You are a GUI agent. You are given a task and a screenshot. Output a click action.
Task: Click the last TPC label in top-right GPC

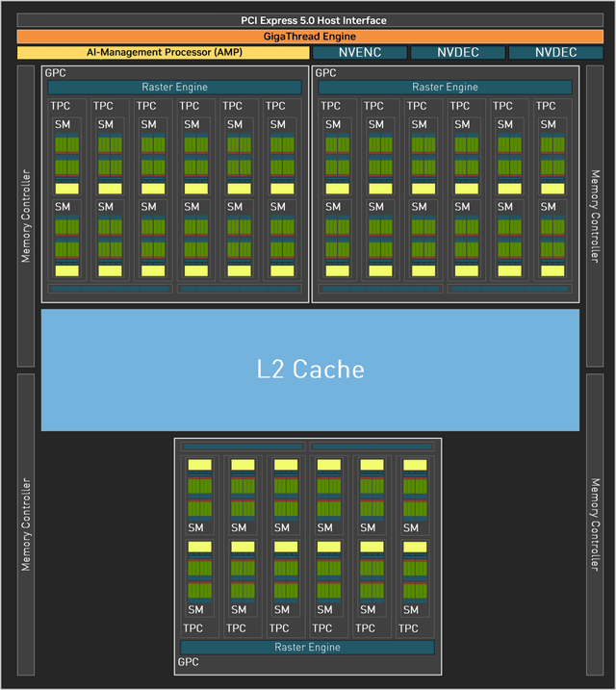(546, 106)
